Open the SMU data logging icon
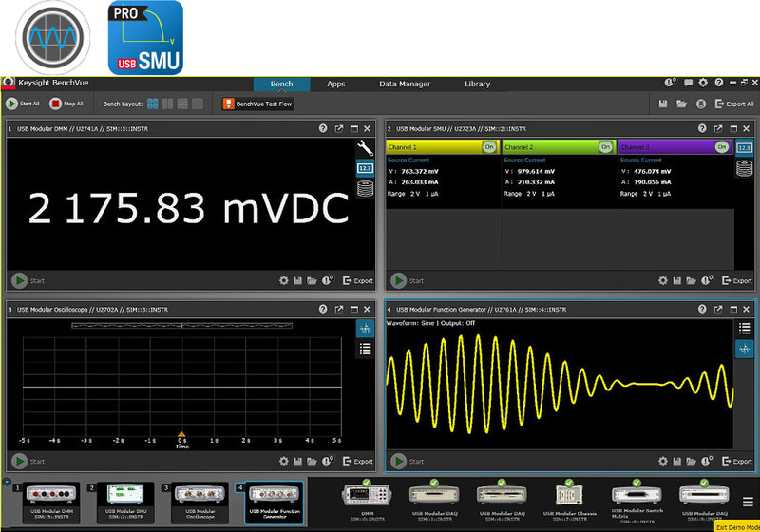Viewport: 760px width, 532px height. point(745,168)
